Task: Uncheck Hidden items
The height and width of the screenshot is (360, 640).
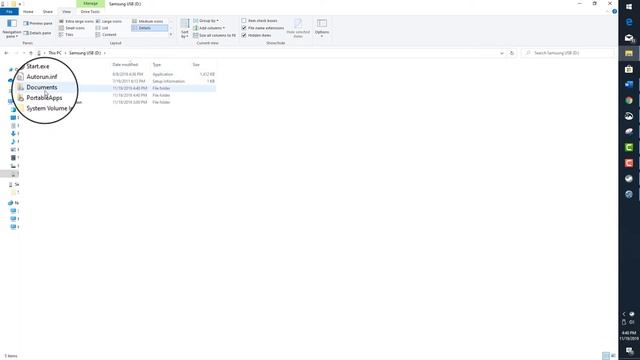Action: click(x=256, y=35)
